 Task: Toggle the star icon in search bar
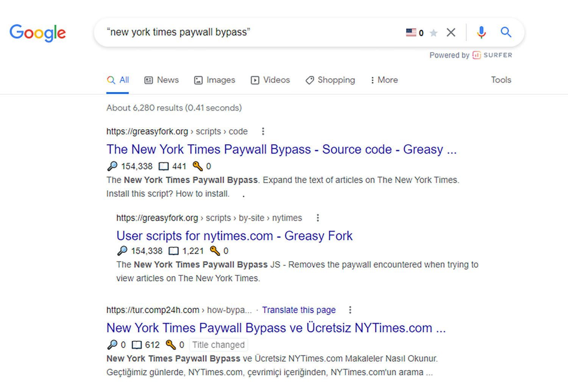[434, 33]
